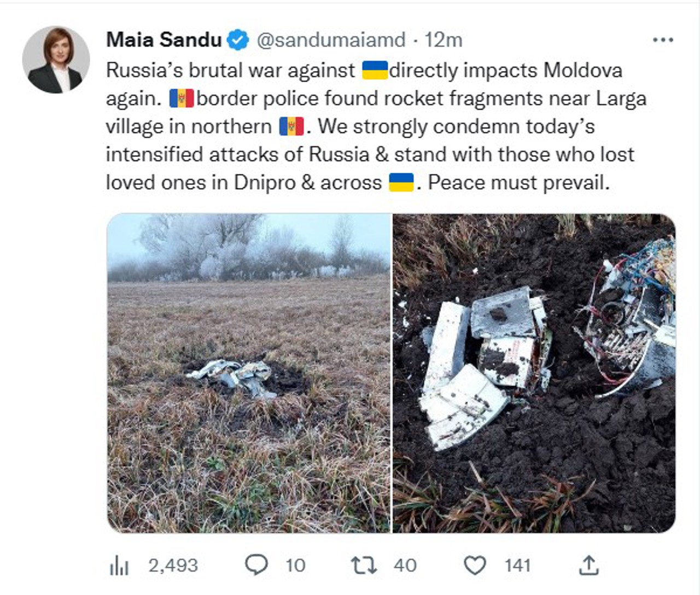The image size is (700, 595).
Task: Open the frosty field debris photo
Action: 249,373
